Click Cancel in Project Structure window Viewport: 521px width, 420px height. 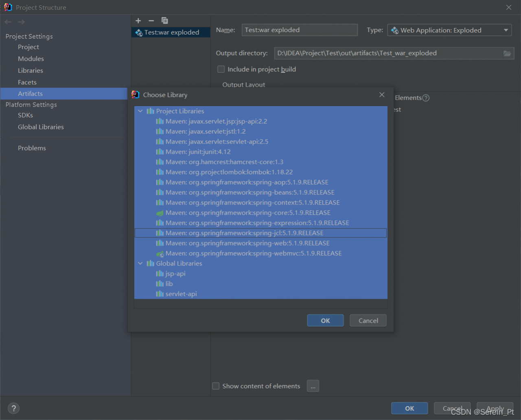(452, 409)
